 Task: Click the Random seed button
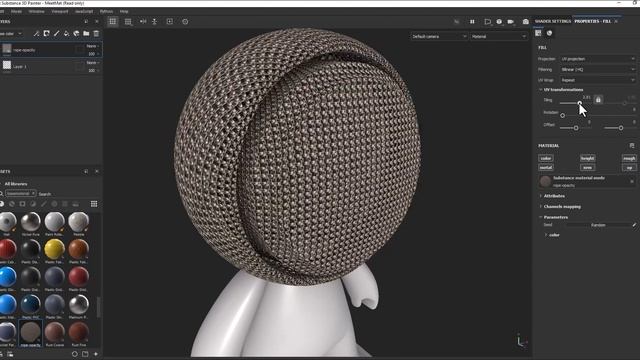point(598,225)
